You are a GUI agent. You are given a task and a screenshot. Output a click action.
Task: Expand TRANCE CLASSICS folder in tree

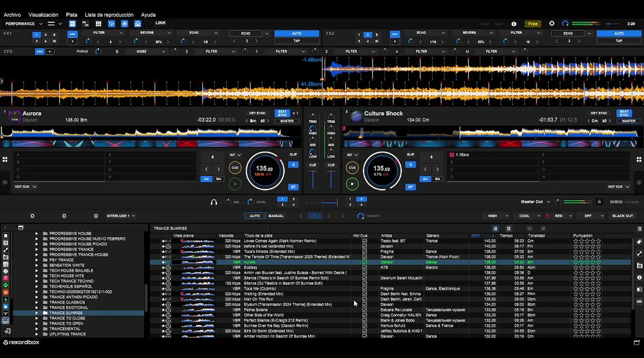click(36, 302)
